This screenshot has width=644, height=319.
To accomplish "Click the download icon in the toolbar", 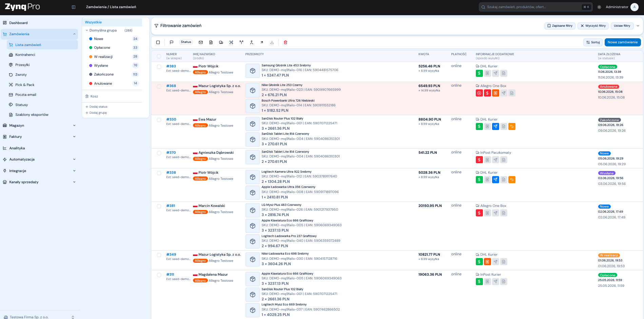I will click(x=272, y=42).
